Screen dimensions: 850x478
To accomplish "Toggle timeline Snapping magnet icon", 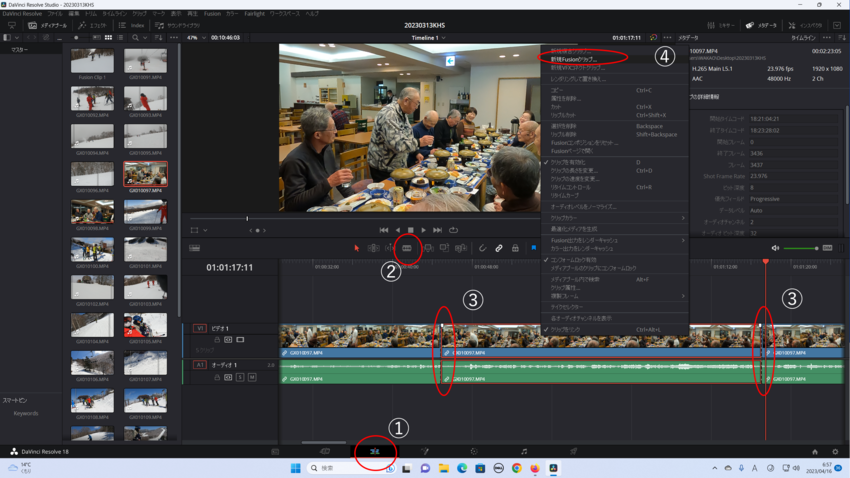I will coord(482,248).
